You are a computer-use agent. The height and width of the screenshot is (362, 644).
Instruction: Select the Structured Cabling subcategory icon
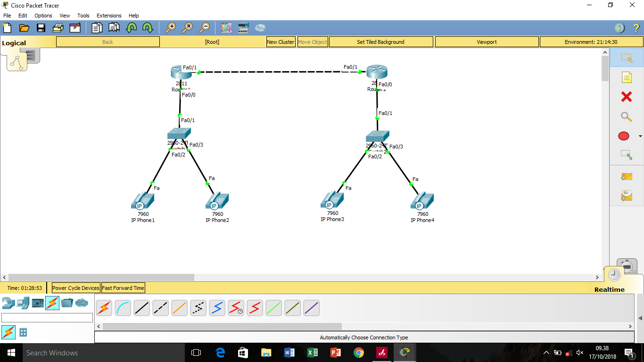23,332
